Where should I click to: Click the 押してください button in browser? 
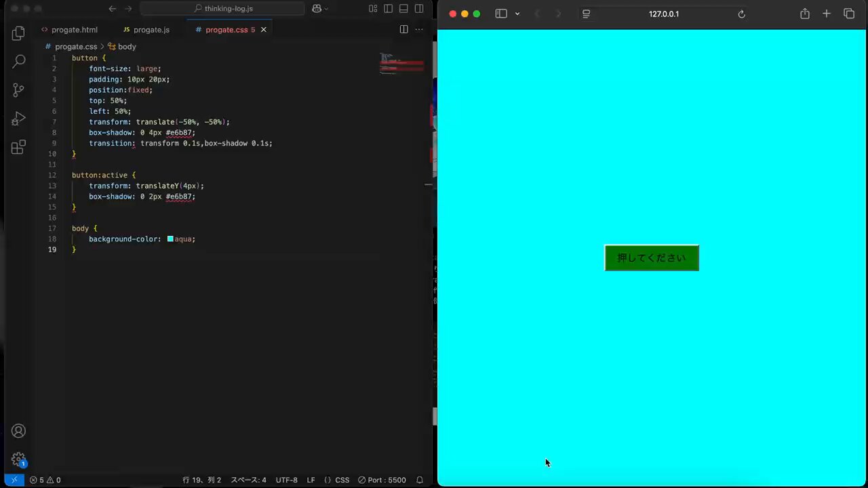click(x=652, y=258)
